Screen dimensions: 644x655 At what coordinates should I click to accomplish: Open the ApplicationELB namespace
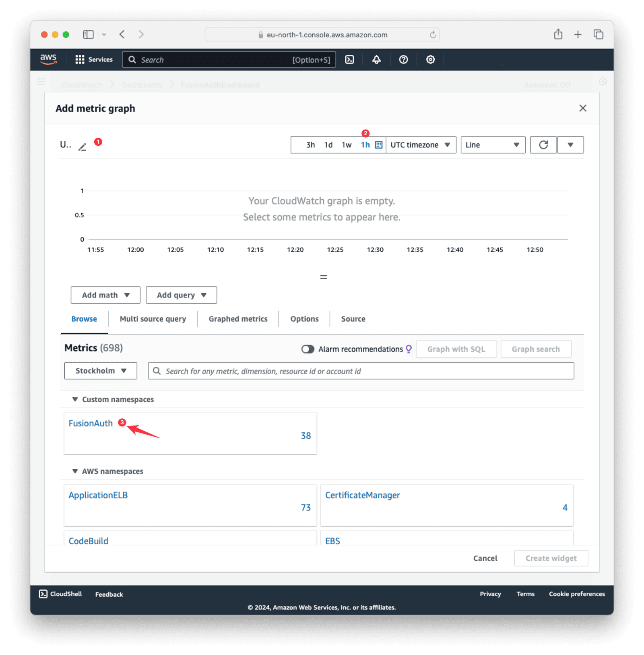point(98,495)
